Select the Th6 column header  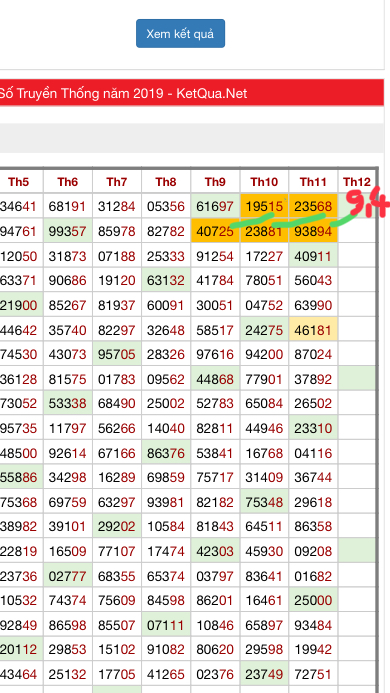68,182
